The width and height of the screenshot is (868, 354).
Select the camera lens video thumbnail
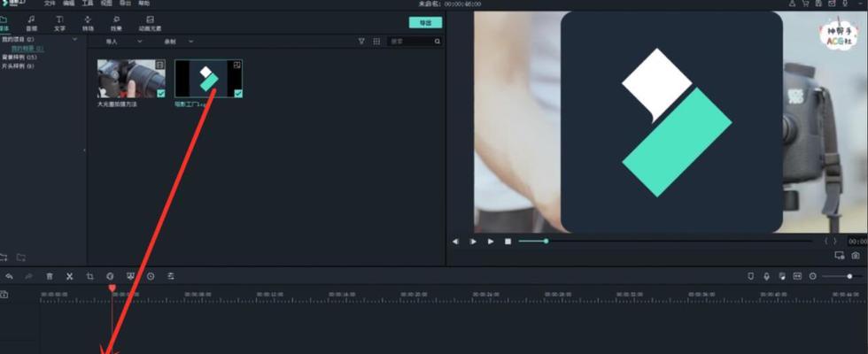(131, 79)
